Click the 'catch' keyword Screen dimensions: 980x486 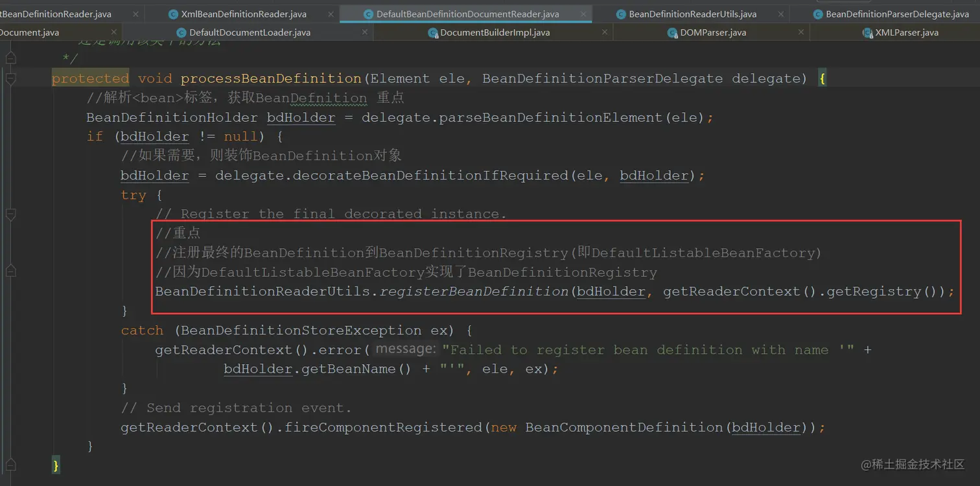pyautogui.click(x=142, y=330)
